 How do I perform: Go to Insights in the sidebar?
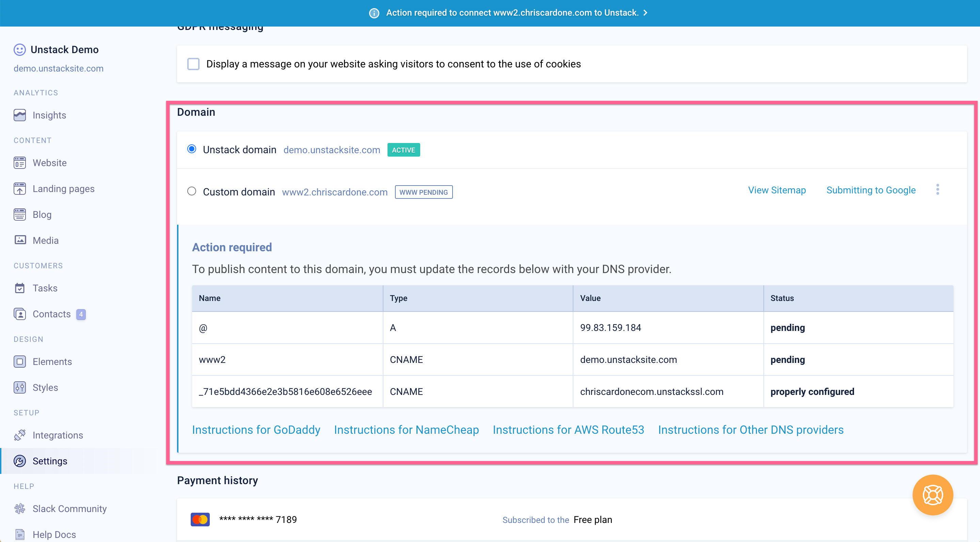pos(49,115)
